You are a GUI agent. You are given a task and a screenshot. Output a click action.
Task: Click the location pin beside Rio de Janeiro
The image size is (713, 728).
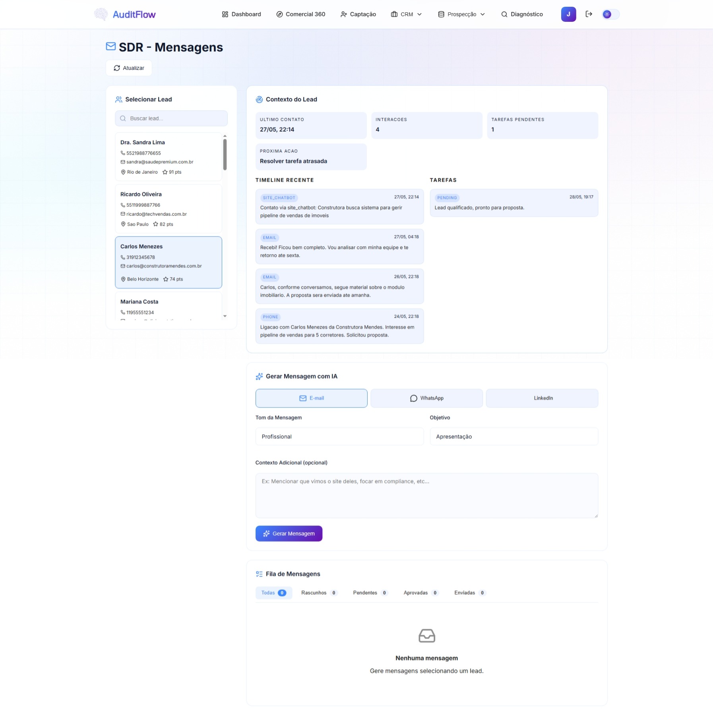[123, 172]
